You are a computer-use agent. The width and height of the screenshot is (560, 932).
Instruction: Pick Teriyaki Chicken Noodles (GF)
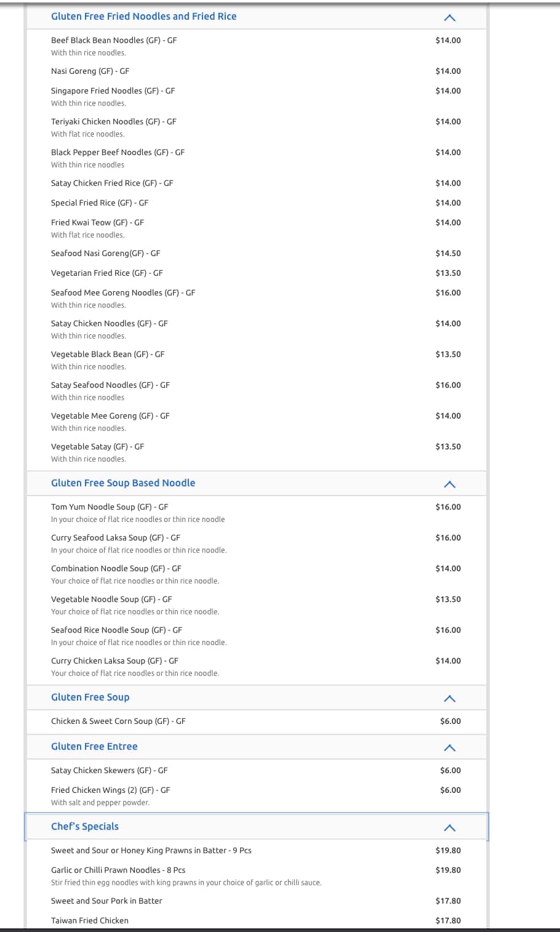point(113,122)
